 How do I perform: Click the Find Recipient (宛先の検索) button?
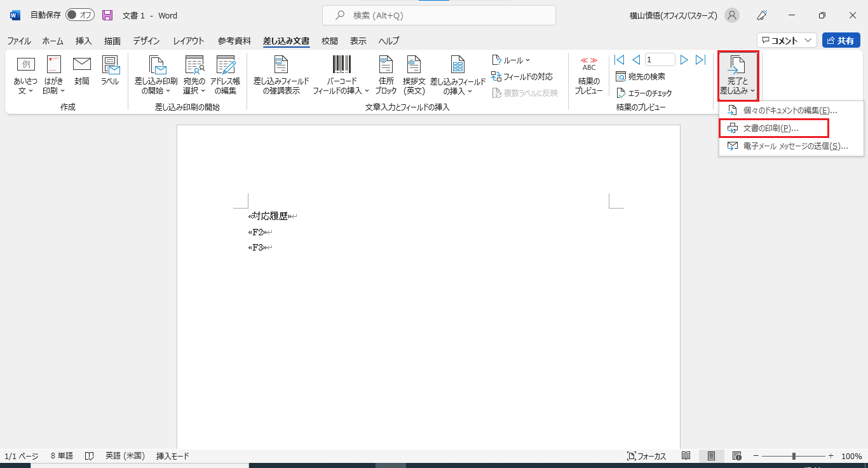click(x=641, y=76)
